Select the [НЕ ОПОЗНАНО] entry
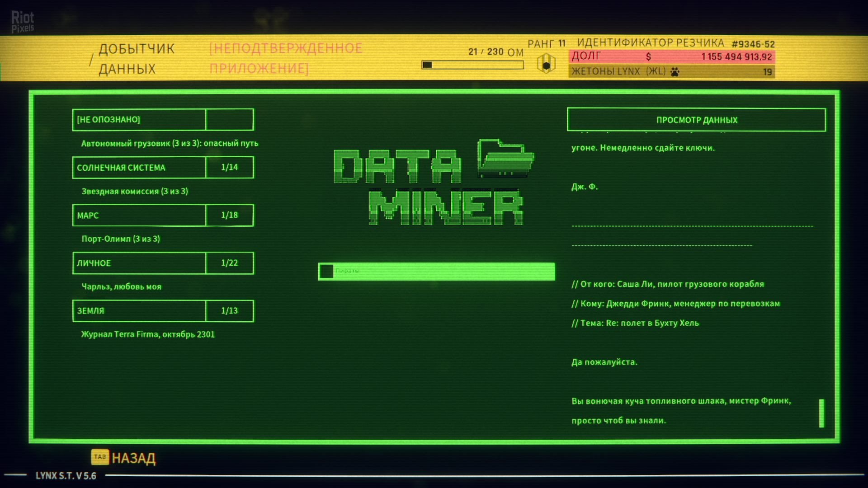Screen dimensions: 868x488 [x=139, y=119]
